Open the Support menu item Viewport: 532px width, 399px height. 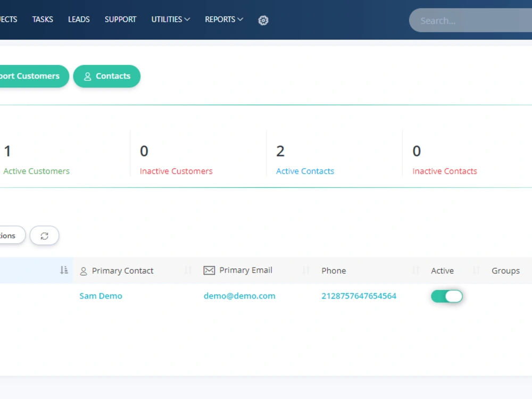(120, 19)
